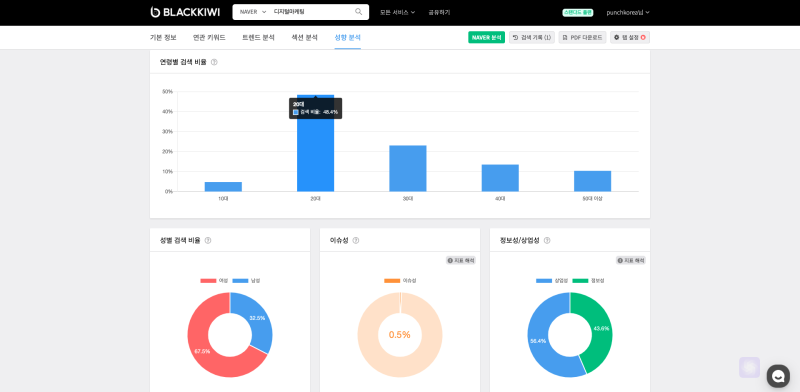
Task: Click the 56.4% blue 상업성 segment
Action: click(538, 341)
